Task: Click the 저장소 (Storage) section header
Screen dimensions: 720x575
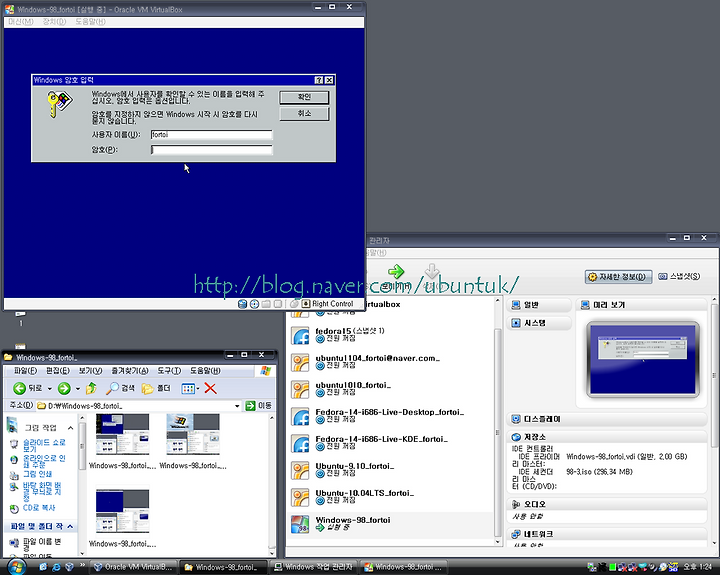Action: pos(607,437)
